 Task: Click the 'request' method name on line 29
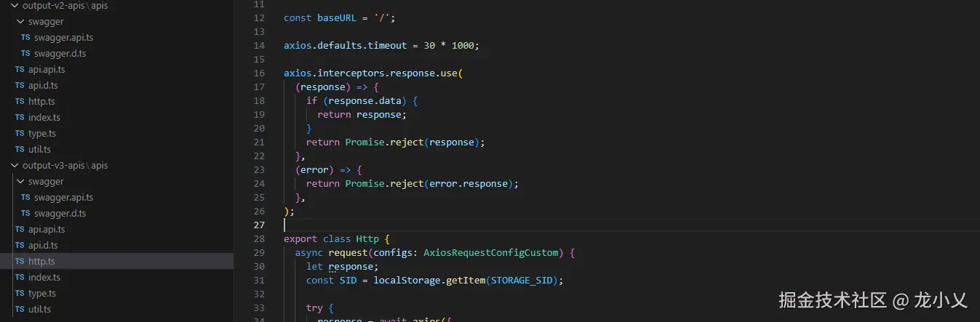348,252
